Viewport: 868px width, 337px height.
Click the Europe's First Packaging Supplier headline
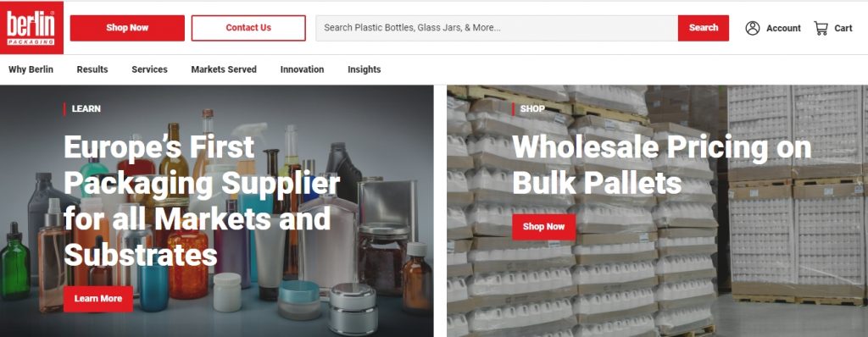pos(202,202)
